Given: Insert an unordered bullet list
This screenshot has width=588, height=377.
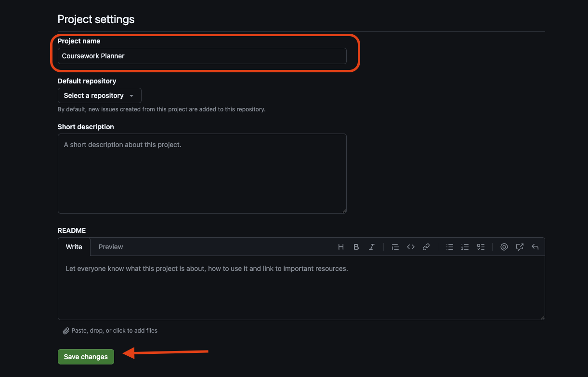Looking at the screenshot, I should (450, 247).
